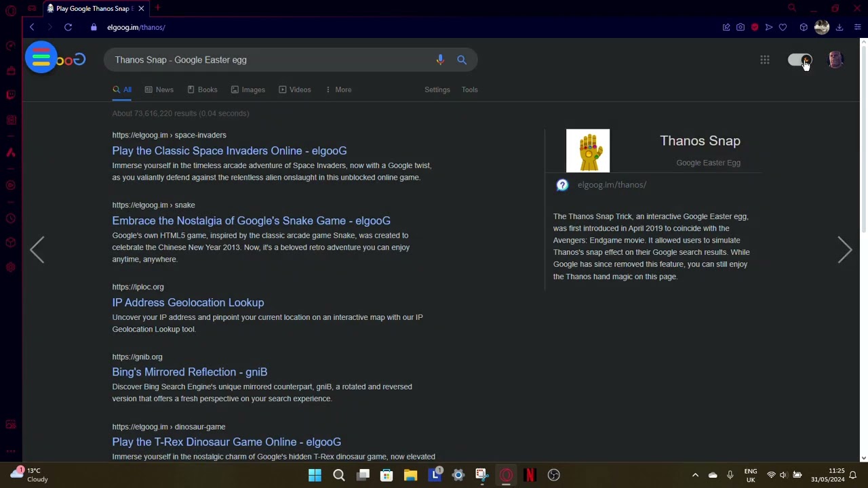Open Windows taskbar search
Viewport: 868px width, 488px height.
point(339,475)
